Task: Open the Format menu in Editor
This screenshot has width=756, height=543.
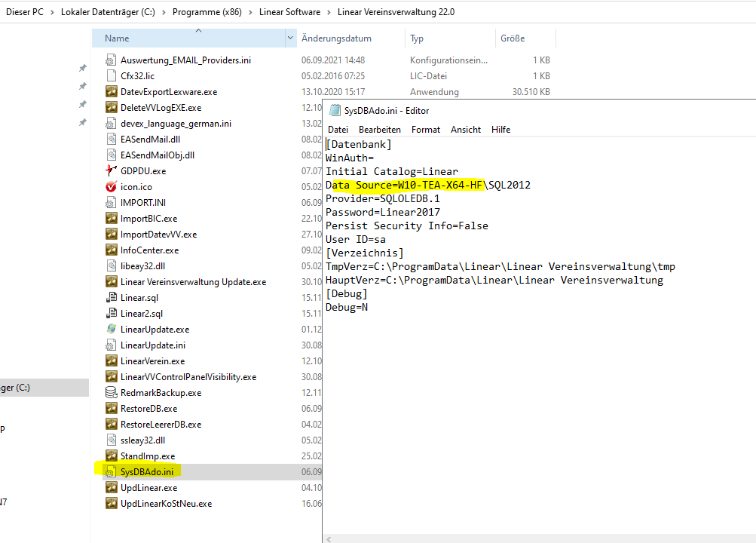Action: pyautogui.click(x=426, y=130)
